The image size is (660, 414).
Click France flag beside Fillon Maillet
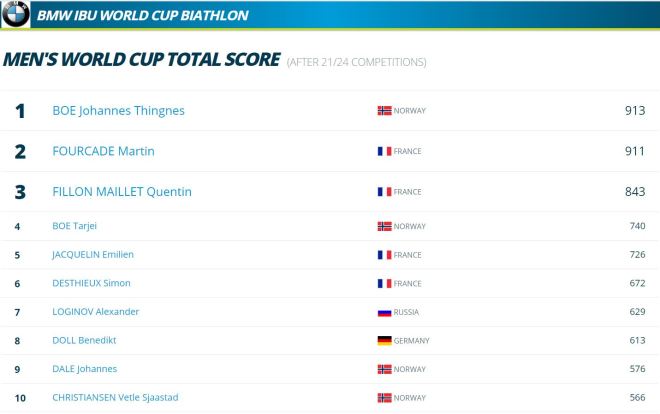(384, 192)
